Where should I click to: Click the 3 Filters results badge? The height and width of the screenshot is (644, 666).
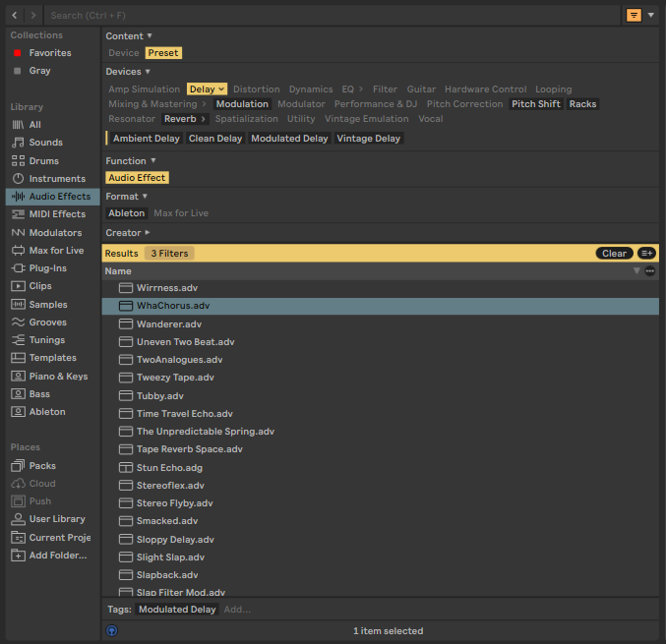point(169,254)
